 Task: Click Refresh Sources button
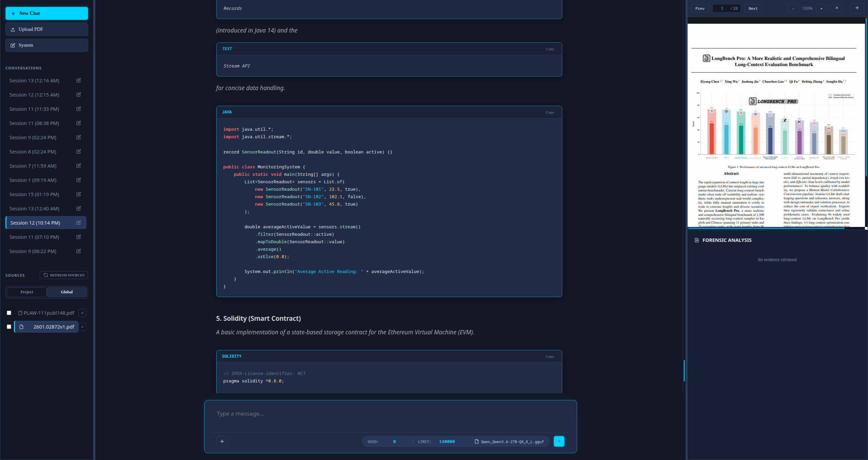point(64,275)
